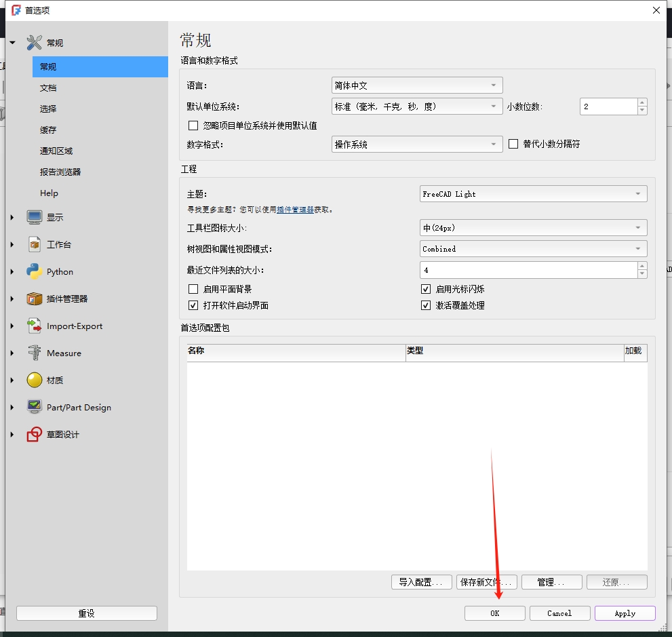The height and width of the screenshot is (637, 672).
Task: Open the language (语言) dropdown
Action: pyautogui.click(x=416, y=85)
